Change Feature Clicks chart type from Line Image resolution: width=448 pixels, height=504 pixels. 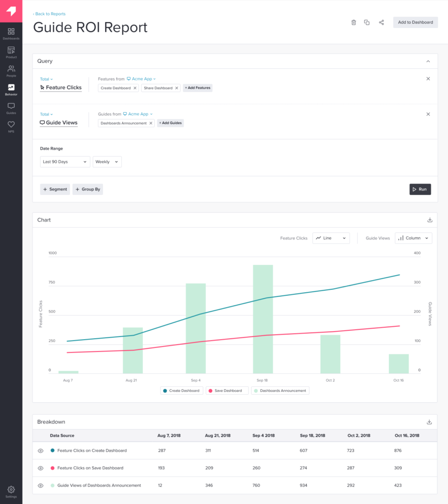pos(331,238)
